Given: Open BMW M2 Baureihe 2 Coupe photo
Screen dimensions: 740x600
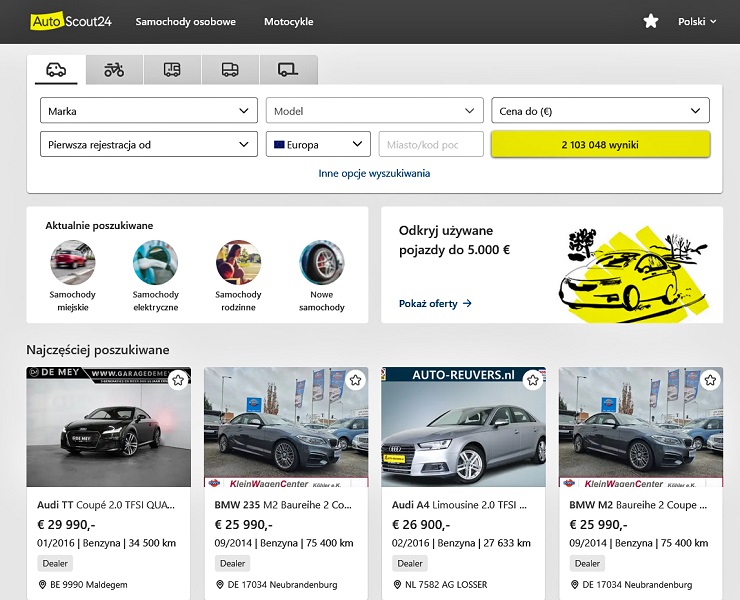Looking at the screenshot, I should (x=641, y=427).
